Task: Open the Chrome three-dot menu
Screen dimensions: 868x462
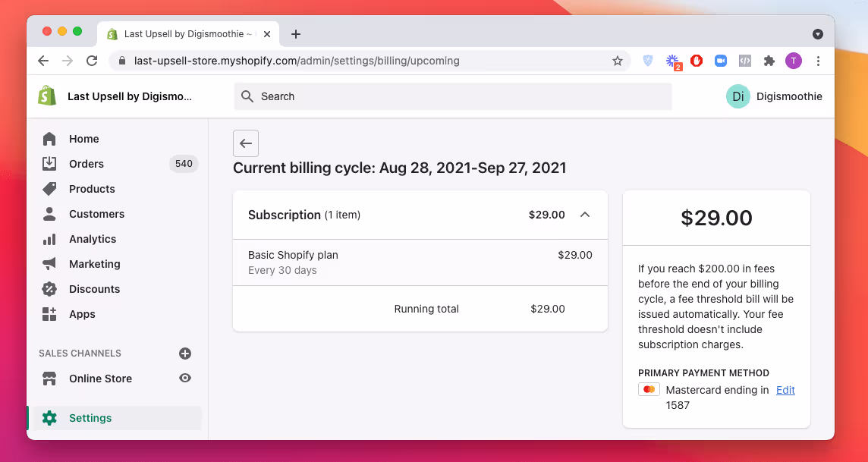Action: click(x=818, y=61)
